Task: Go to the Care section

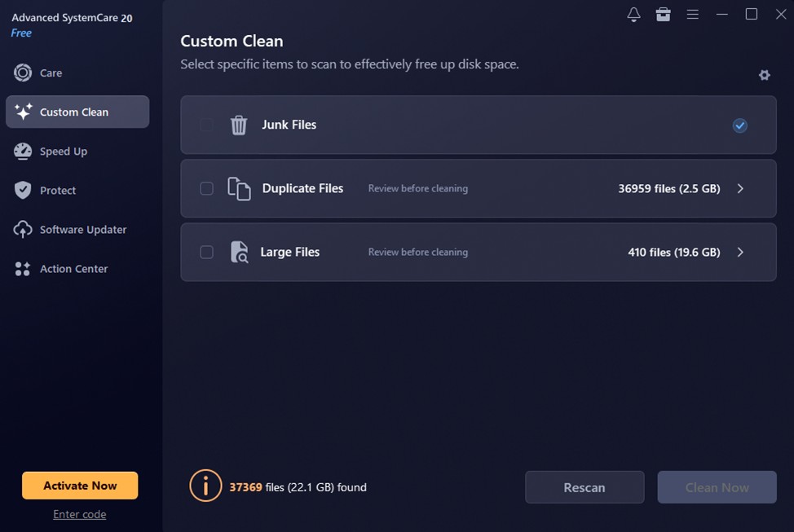Action: (77, 73)
